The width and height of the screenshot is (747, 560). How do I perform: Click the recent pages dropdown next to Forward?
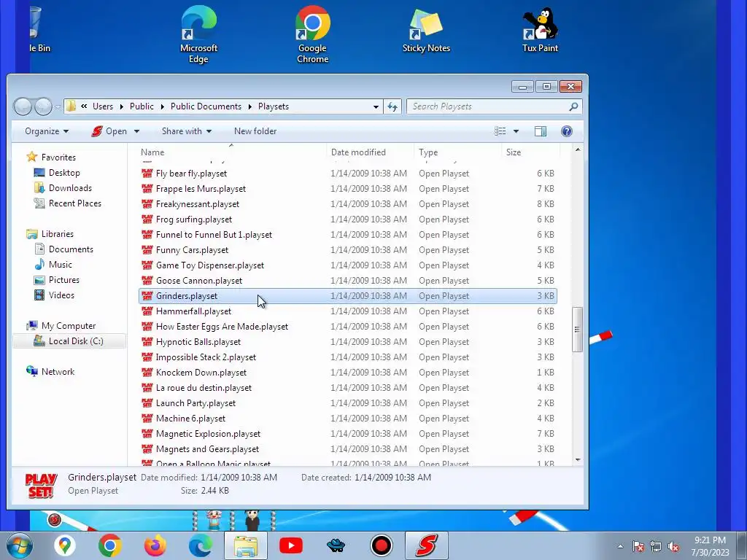(57, 107)
